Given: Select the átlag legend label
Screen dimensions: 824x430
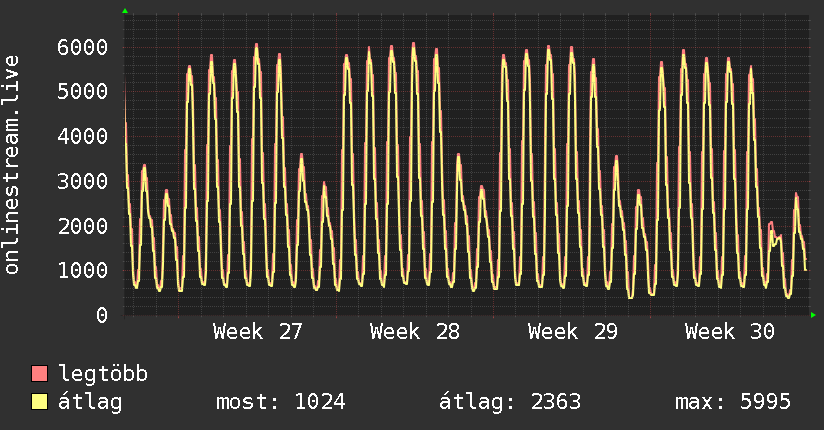Looking at the screenshot, I should pos(90,402).
